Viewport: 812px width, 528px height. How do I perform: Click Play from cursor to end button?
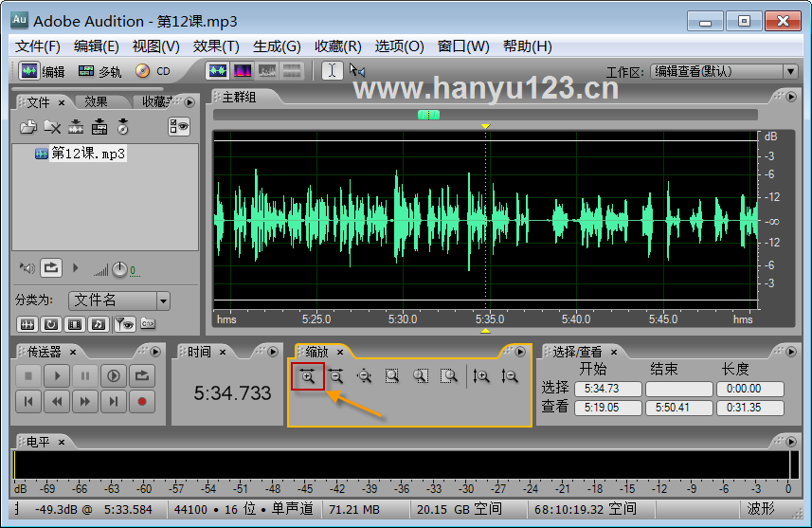(x=114, y=375)
